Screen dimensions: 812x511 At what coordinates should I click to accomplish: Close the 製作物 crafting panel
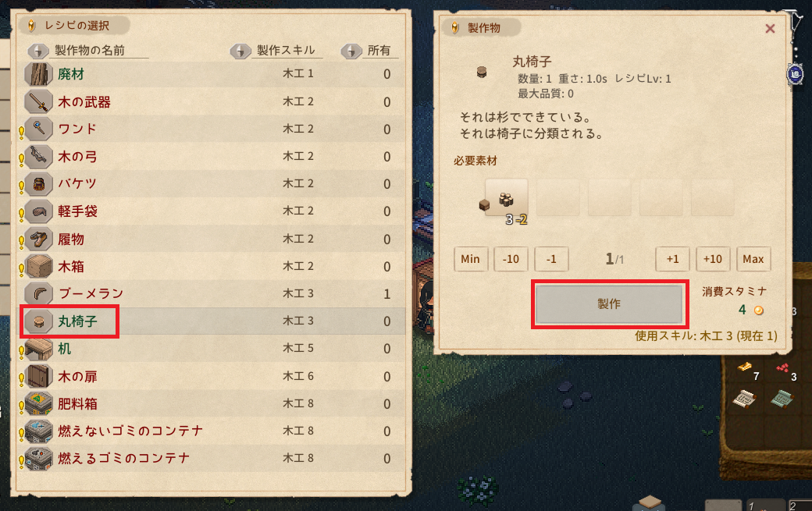pos(770,29)
